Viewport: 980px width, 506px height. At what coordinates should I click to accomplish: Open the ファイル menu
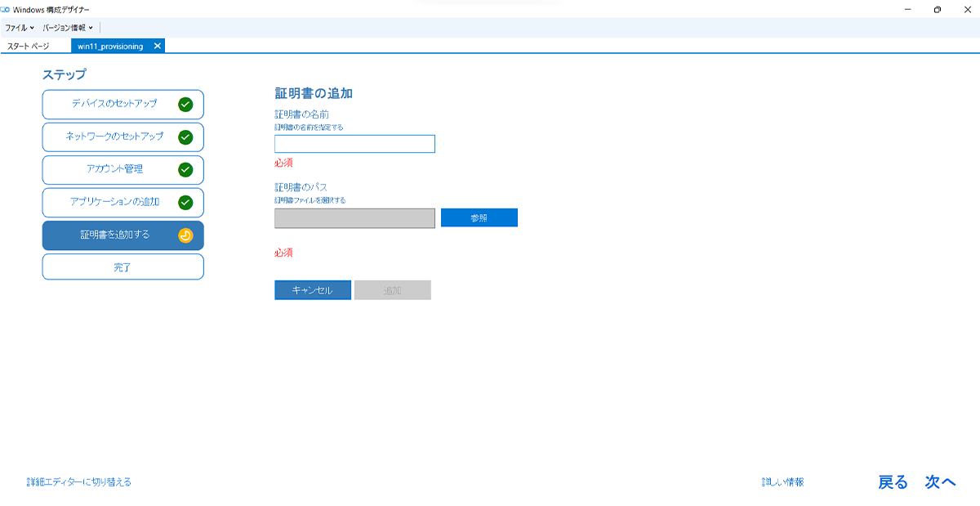(x=16, y=26)
